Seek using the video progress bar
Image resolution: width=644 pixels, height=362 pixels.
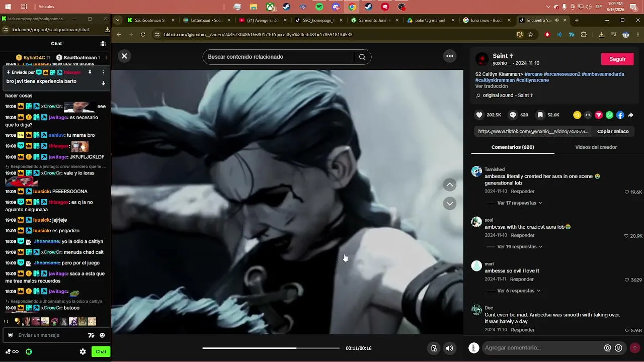tap(271, 348)
